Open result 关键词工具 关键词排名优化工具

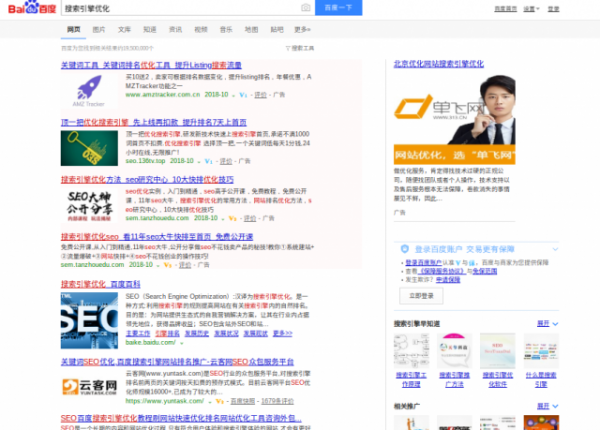[151, 65]
